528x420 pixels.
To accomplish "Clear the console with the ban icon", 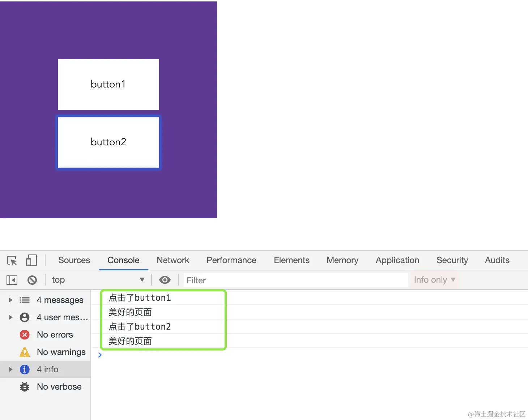I will click(32, 280).
